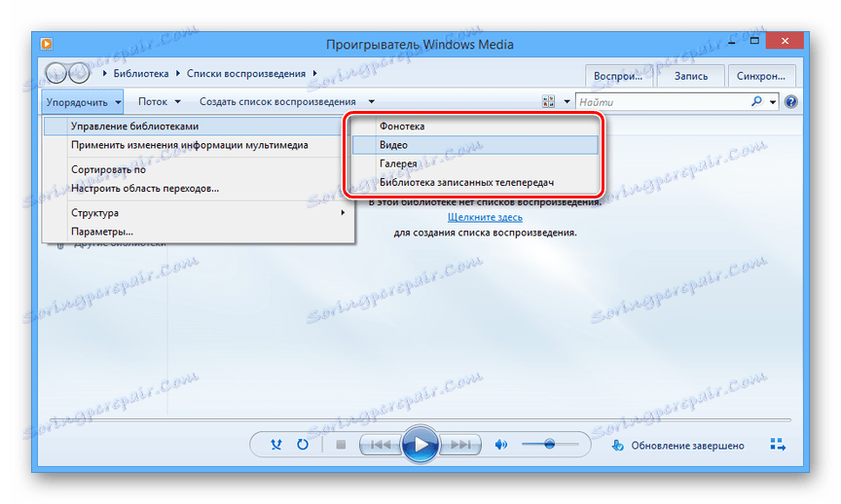
Task: Click the update status icon
Action: pos(618,445)
